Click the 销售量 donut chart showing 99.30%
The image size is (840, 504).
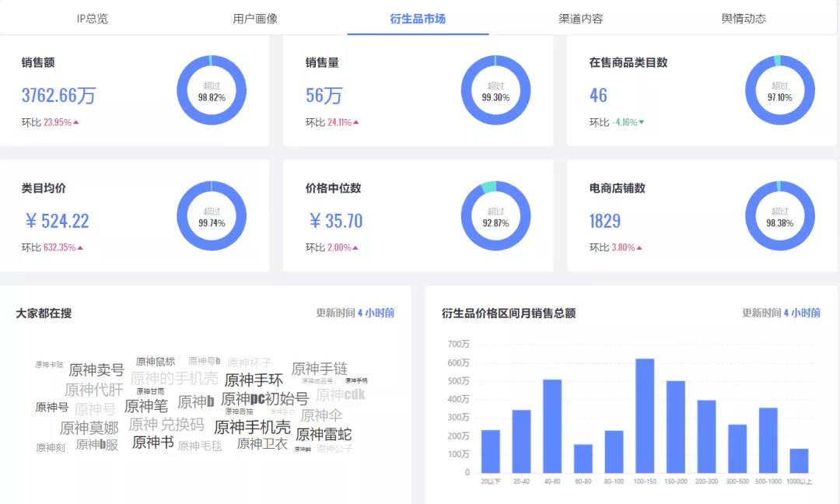[x=495, y=90]
